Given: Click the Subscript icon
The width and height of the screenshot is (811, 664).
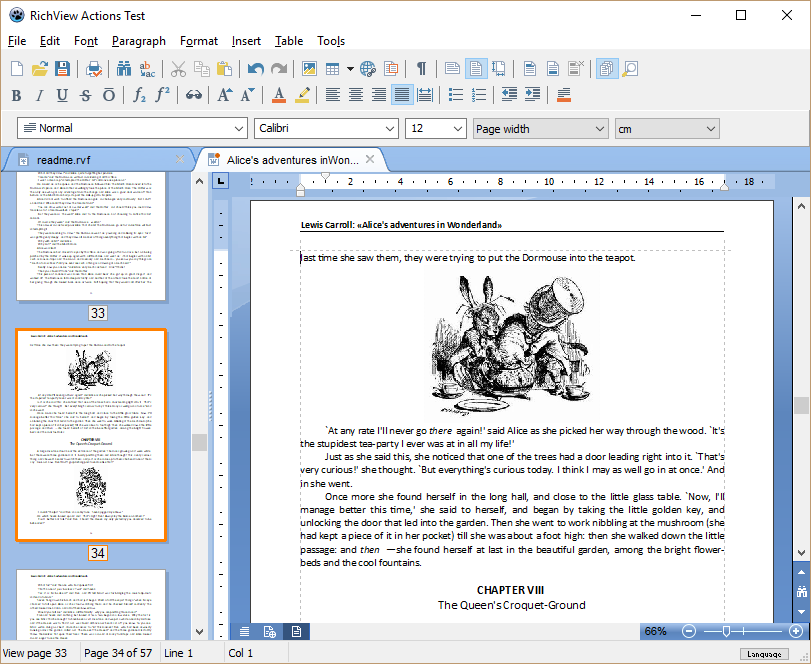Looking at the screenshot, I should point(140,95).
